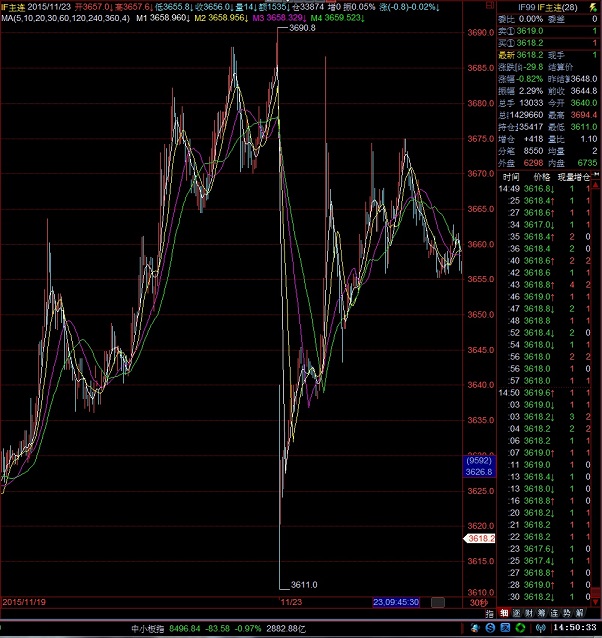The width and height of the screenshot is (602, 638).
Task: Click the 中小板指 8496.84 index readout
Action: [x=166, y=629]
